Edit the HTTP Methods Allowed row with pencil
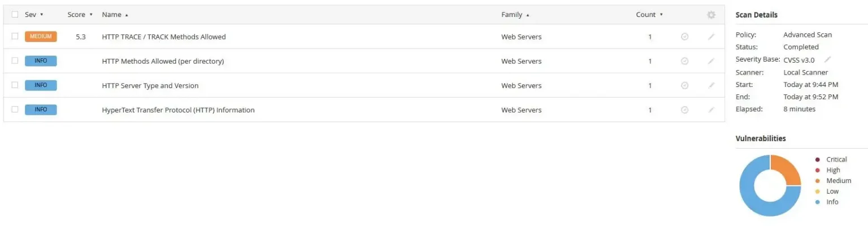 (x=711, y=61)
